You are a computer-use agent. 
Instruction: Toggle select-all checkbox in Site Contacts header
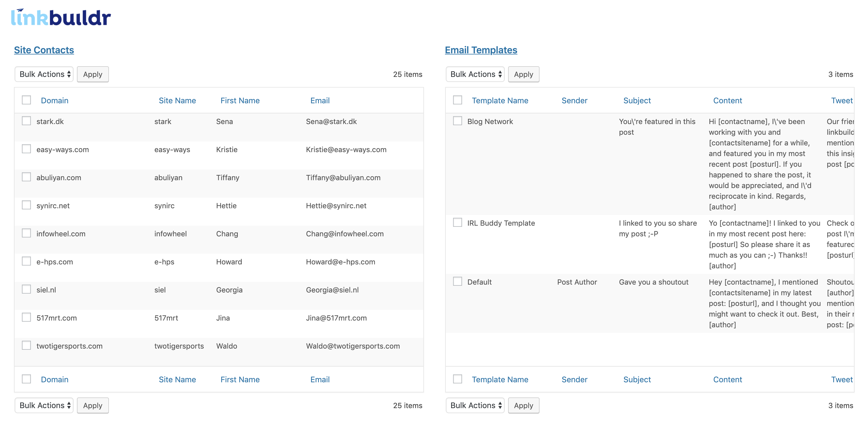pyautogui.click(x=26, y=100)
